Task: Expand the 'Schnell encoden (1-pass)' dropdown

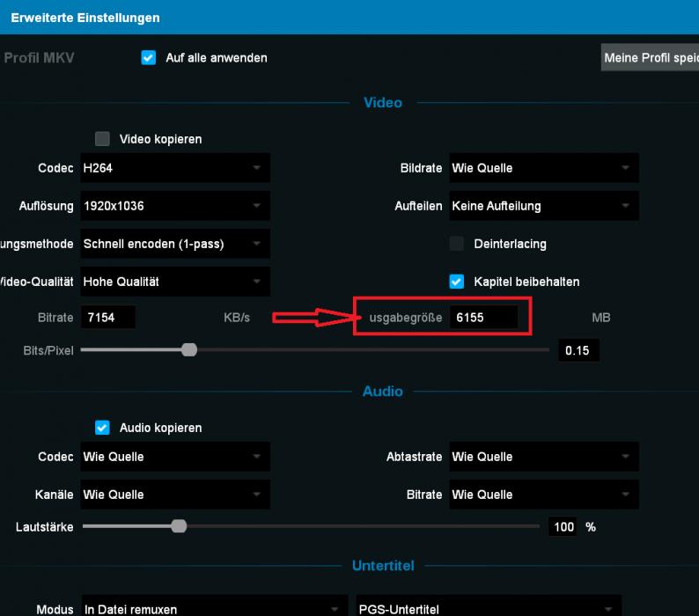Action: tap(175, 244)
